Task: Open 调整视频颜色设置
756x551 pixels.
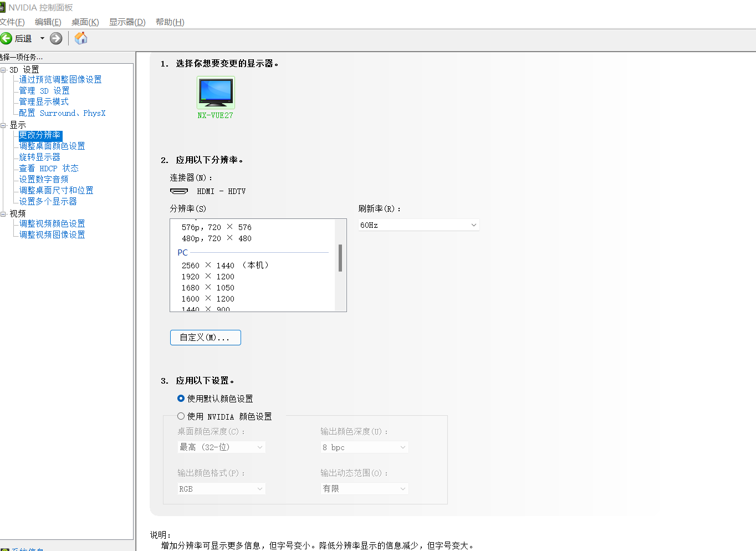Action: pyautogui.click(x=52, y=224)
